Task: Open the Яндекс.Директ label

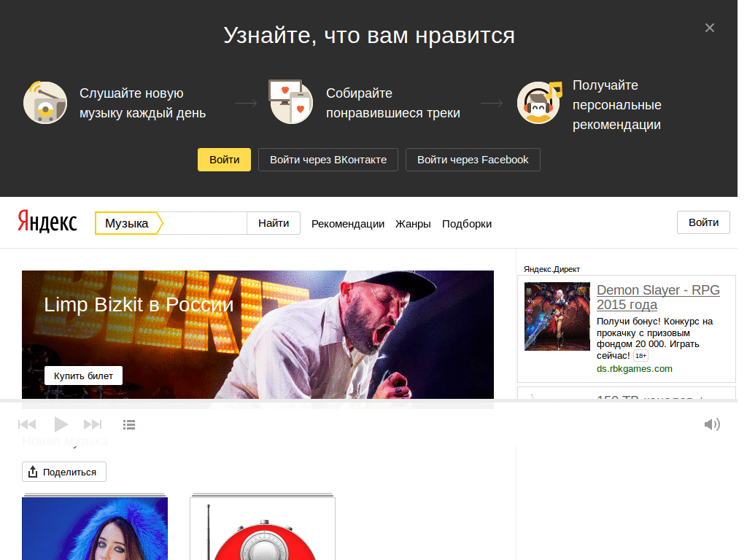Action: click(x=551, y=269)
